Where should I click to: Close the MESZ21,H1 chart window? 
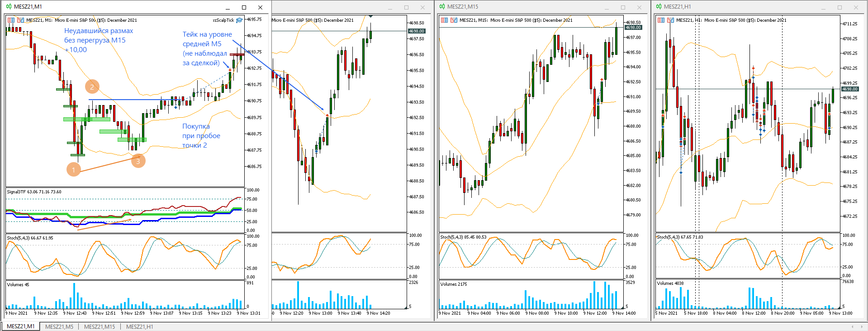click(x=856, y=7)
